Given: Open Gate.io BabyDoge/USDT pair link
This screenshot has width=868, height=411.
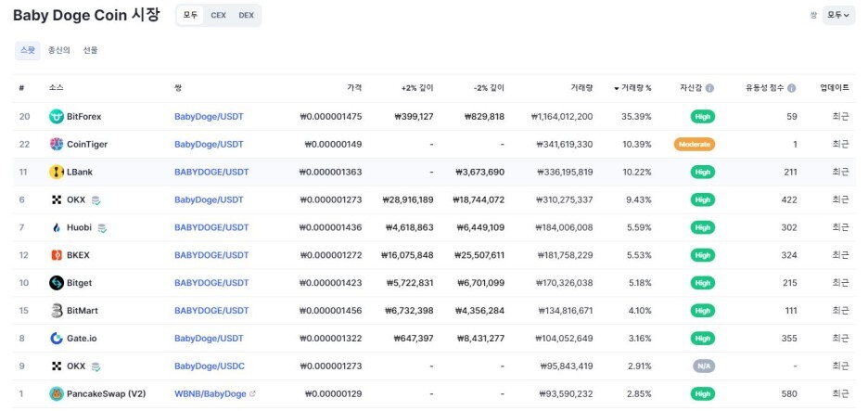Looking at the screenshot, I should [x=209, y=338].
